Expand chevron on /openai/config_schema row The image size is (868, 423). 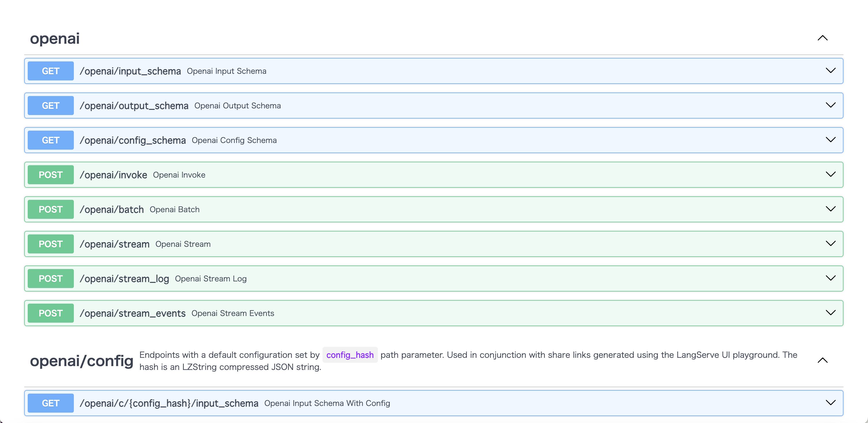pyautogui.click(x=830, y=140)
